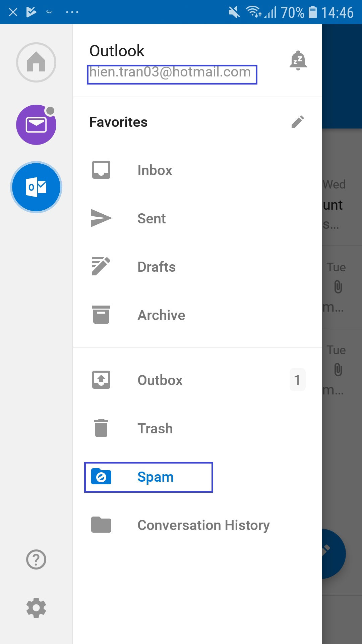Open the Sent folder
This screenshot has width=362, height=644.
[x=152, y=219]
